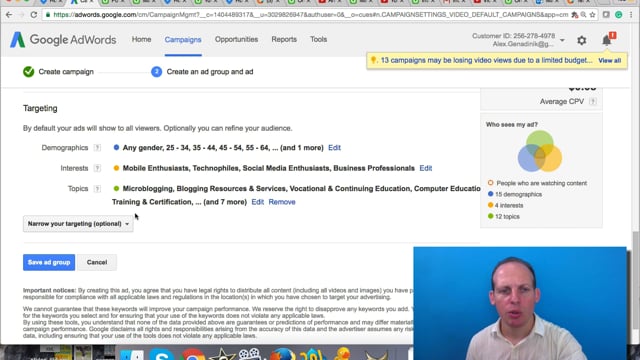Click the Demographics help question mark
The height and width of the screenshot is (360, 640).
click(97, 148)
